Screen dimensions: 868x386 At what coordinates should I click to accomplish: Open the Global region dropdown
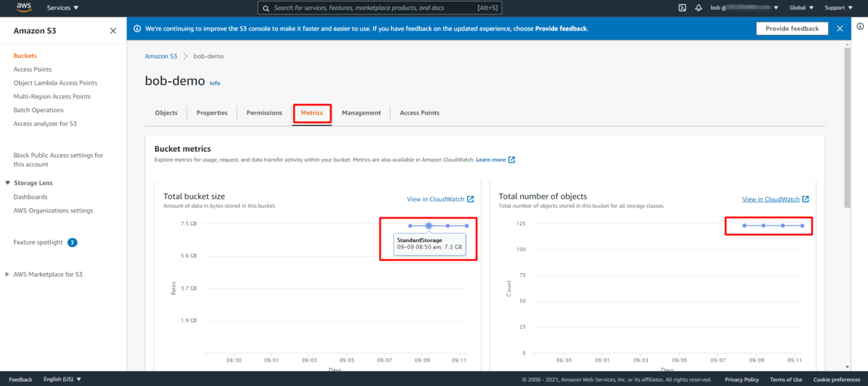pyautogui.click(x=801, y=8)
